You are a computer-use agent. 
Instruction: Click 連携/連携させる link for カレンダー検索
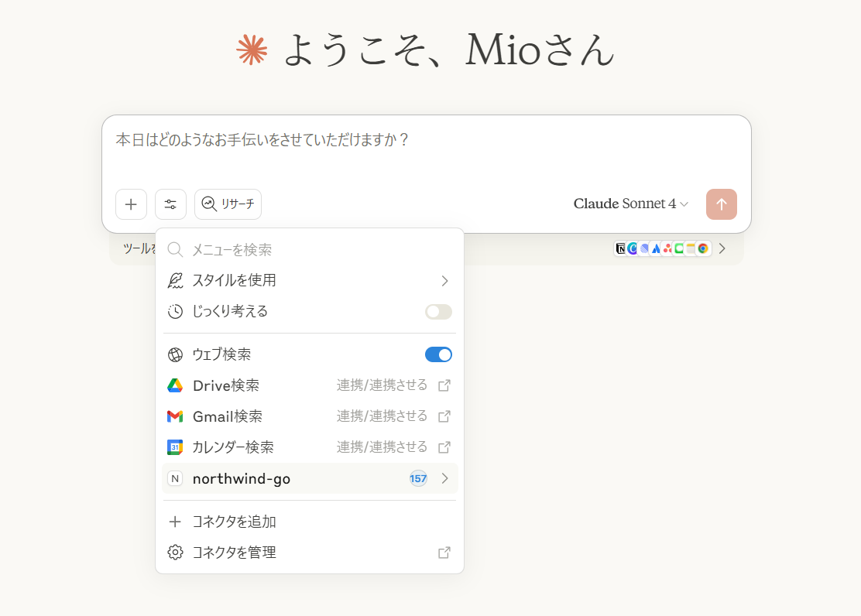tap(382, 447)
